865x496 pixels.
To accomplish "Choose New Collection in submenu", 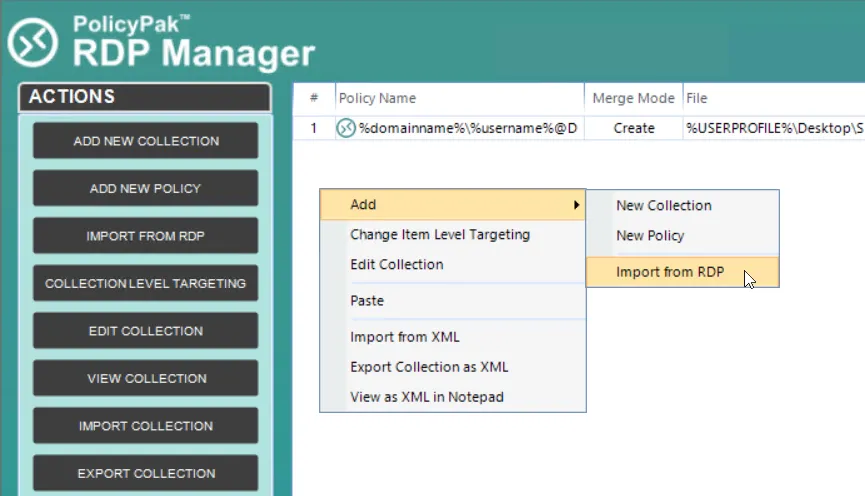I will click(682, 205).
